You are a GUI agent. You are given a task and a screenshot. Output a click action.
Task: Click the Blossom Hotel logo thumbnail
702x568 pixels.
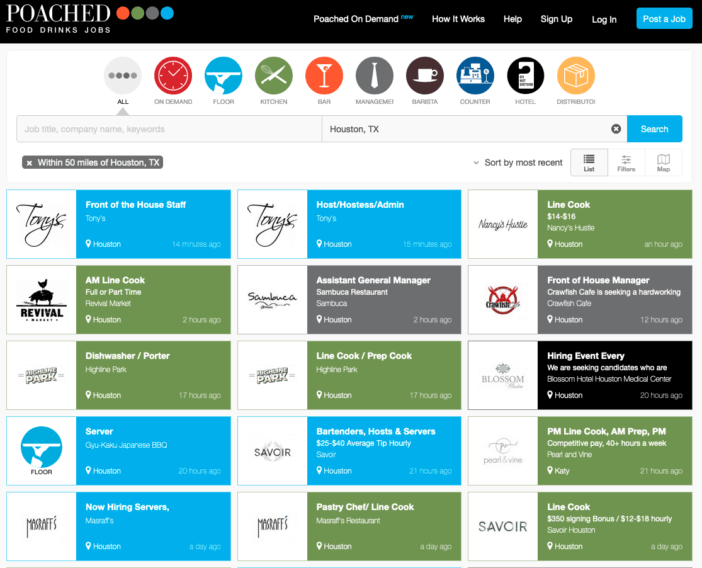coord(503,375)
